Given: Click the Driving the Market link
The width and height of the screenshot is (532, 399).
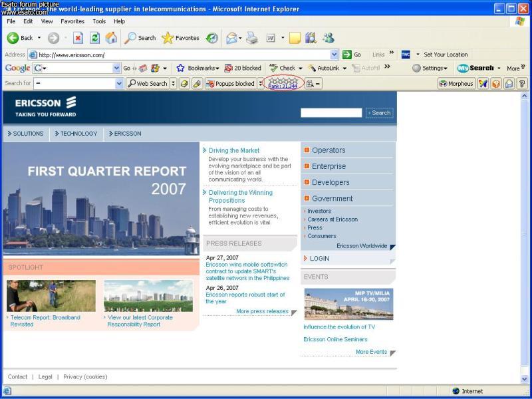Looking at the screenshot, I should coord(234,151).
